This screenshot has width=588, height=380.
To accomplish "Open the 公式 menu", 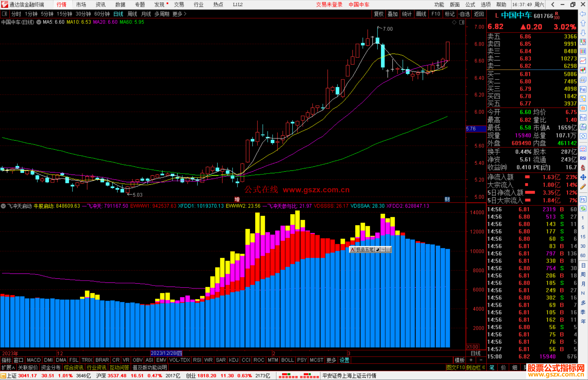I will pyautogui.click(x=470, y=5).
